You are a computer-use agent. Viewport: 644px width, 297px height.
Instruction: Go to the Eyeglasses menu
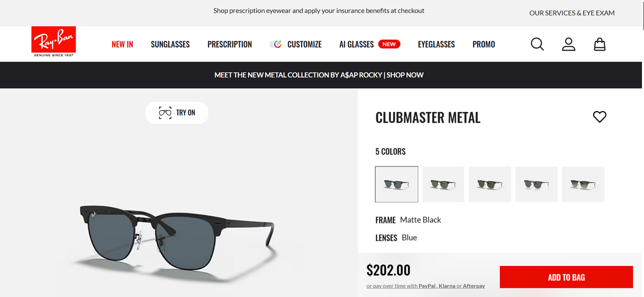(x=436, y=44)
